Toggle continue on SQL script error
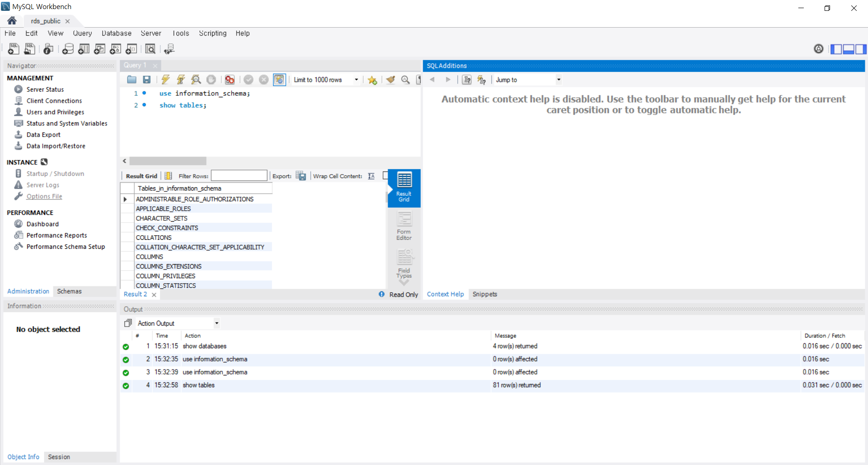The height and width of the screenshot is (465, 868). coord(230,80)
